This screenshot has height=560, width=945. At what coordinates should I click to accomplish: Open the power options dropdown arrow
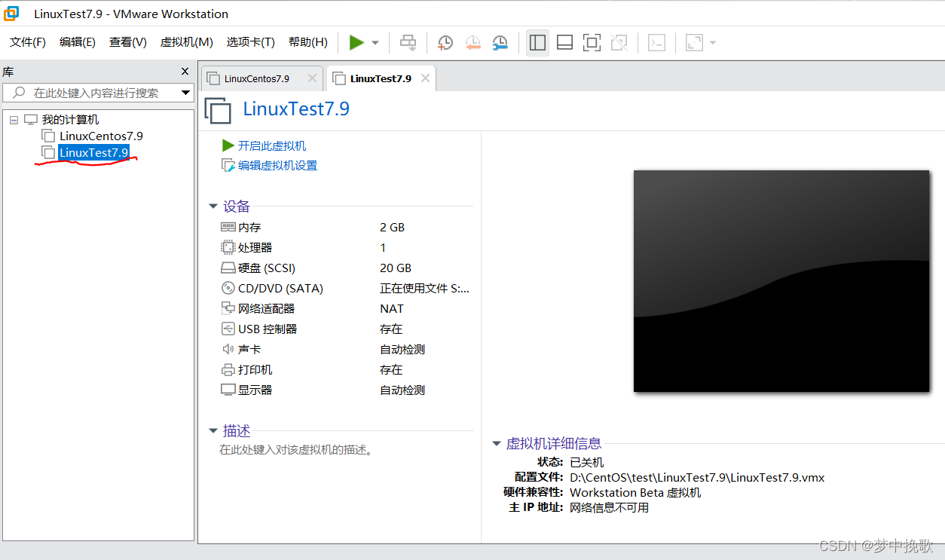click(x=375, y=43)
